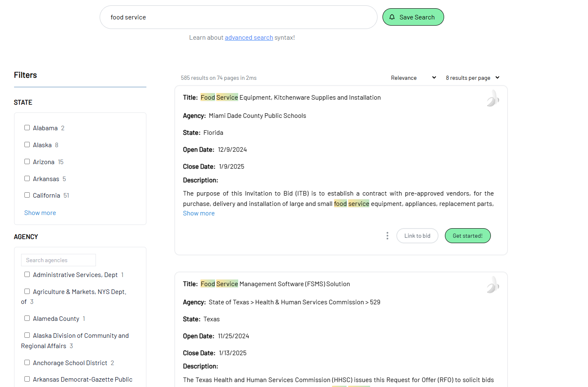Click the Filters heading
This screenshot has height=387, width=588.
(25, 75)
